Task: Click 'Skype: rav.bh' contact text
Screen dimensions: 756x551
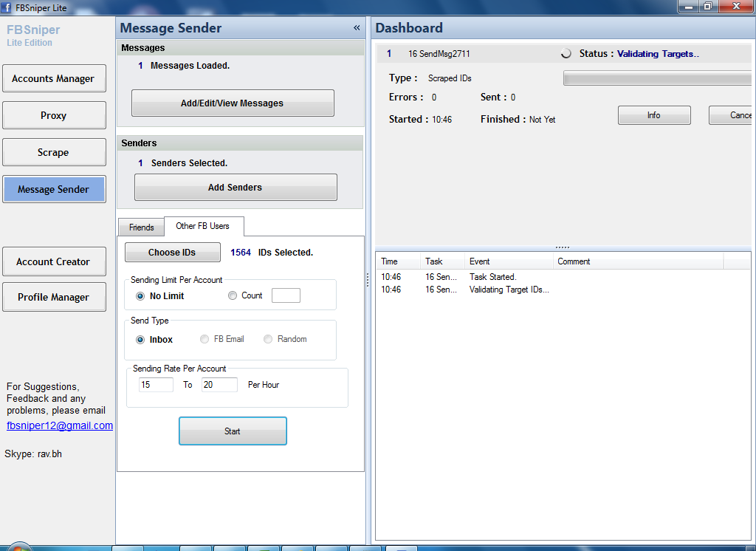Action: pos(33,454)
